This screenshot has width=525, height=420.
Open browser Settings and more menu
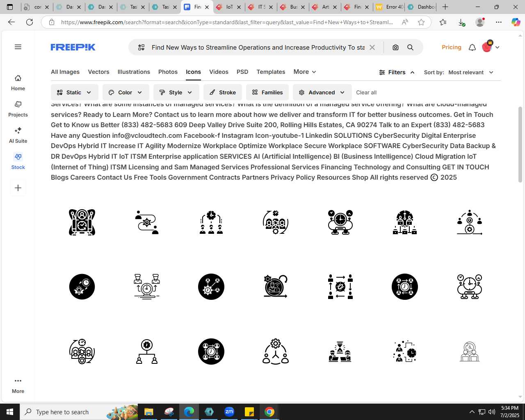tap(499, 22)
